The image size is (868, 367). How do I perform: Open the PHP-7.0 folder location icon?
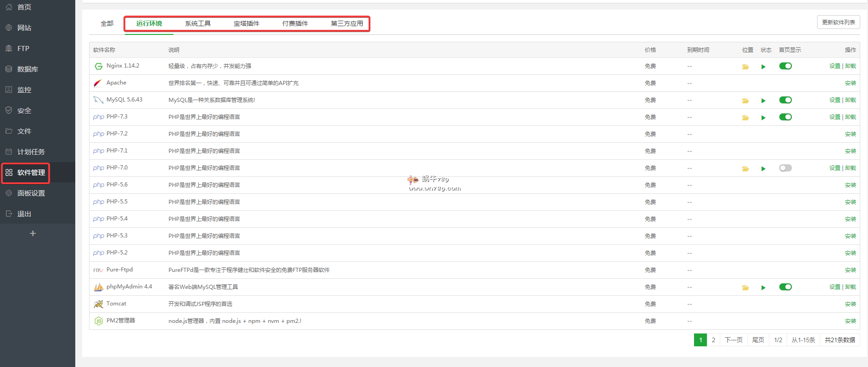745,169
